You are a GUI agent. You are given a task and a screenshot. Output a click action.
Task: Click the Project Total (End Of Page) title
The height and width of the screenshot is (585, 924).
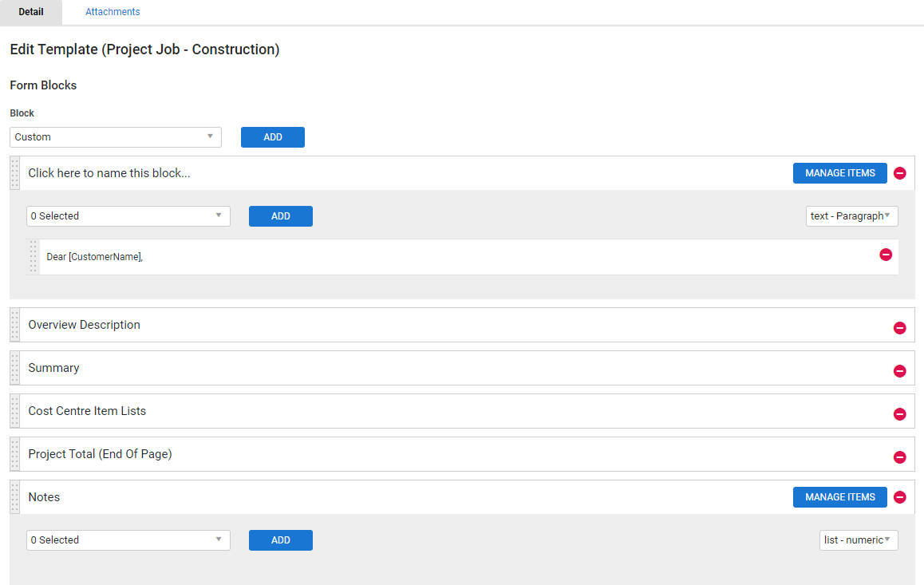click(101, 454)
